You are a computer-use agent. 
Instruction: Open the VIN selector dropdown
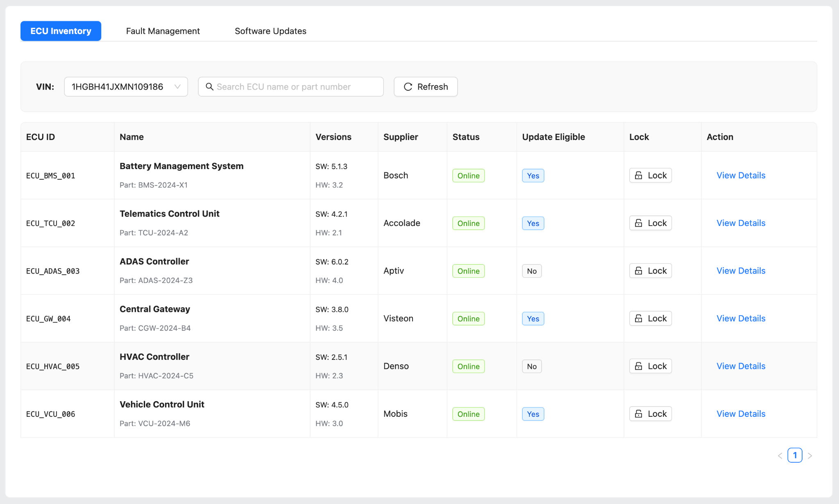(x=126, y=87)
